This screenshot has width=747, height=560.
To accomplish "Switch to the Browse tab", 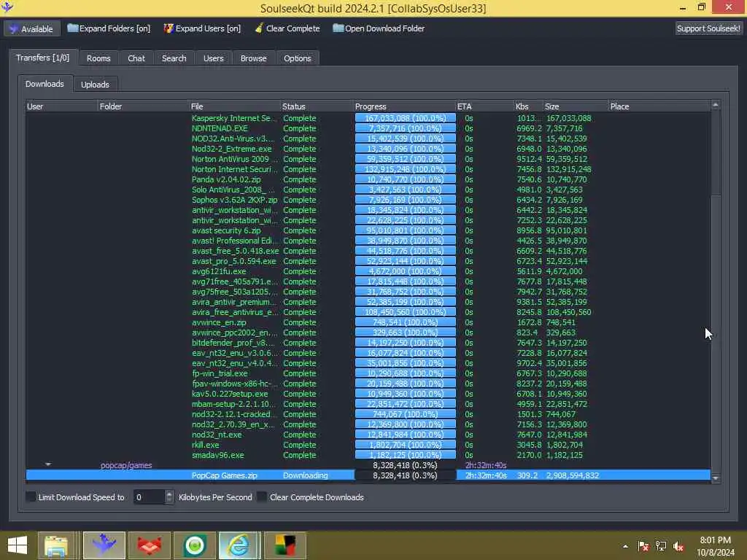I will [253, 58].
